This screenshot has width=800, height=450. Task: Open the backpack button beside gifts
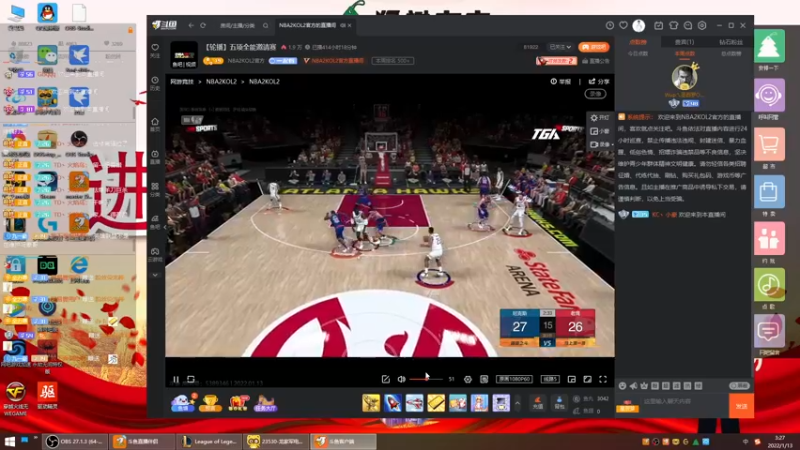[x=559, y=403]
